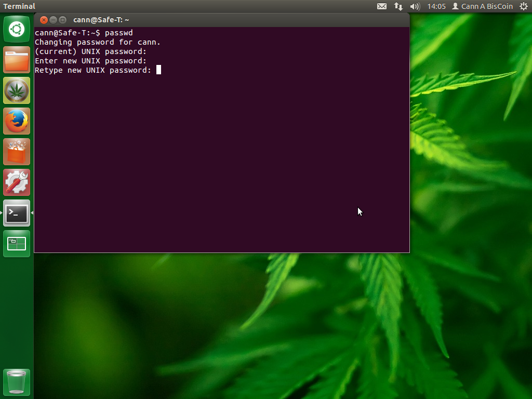This screenshot has width=532, height=399.
Task: Open the Workspace Switcher
Action: point(17,244)
